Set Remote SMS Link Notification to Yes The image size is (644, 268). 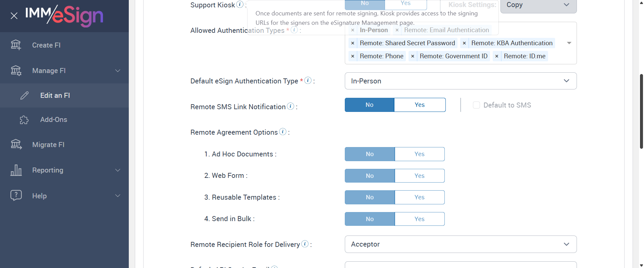[420, 105]
